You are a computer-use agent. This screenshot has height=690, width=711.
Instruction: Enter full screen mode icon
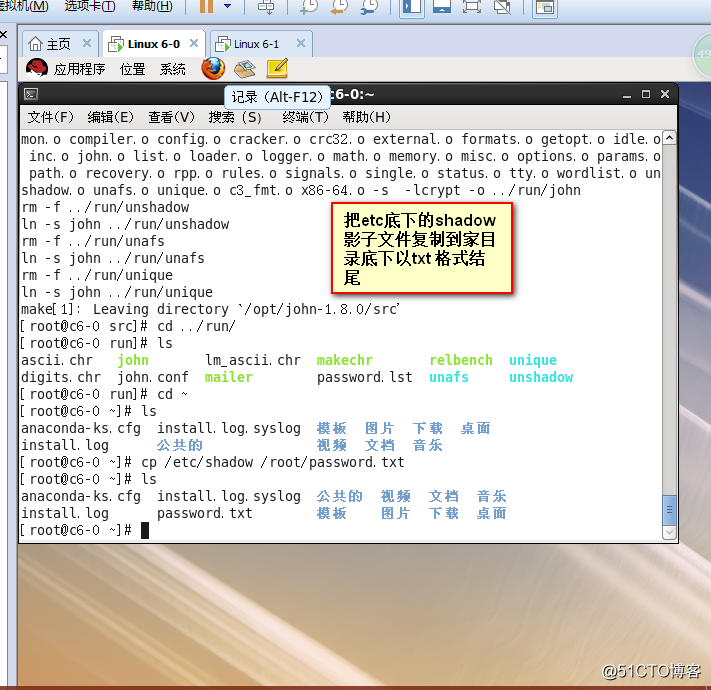(x=472, y=7)
